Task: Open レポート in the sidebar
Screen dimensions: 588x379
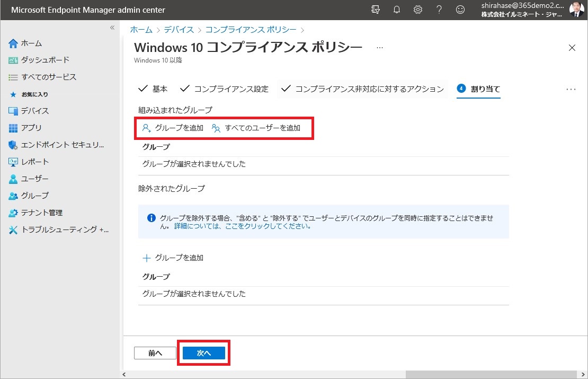Action: (x=35, y=162)
